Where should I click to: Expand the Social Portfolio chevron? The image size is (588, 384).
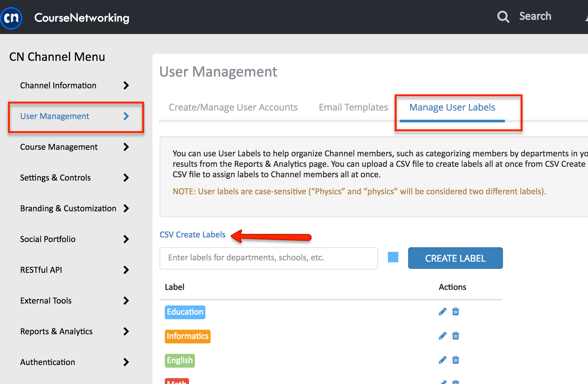point(126,239)
